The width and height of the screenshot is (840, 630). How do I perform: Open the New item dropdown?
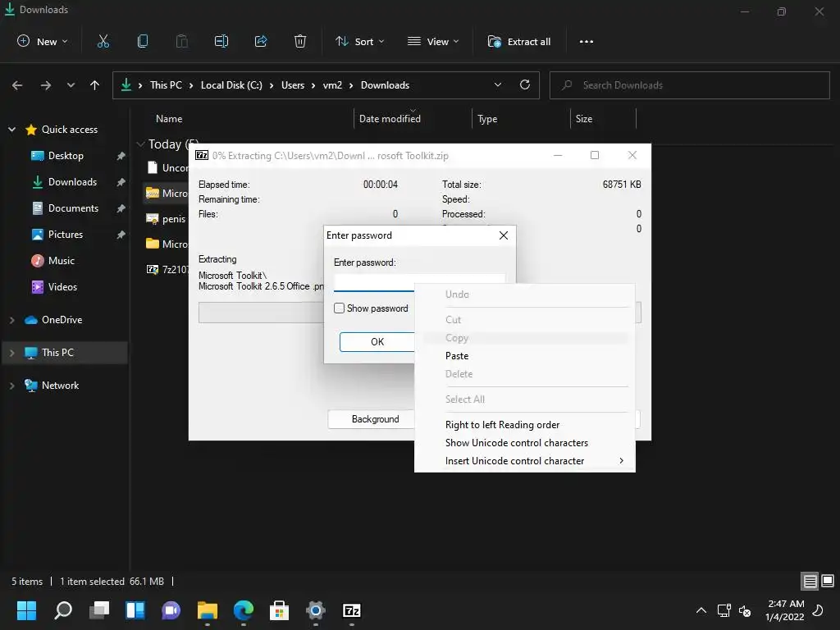point(43,41)
